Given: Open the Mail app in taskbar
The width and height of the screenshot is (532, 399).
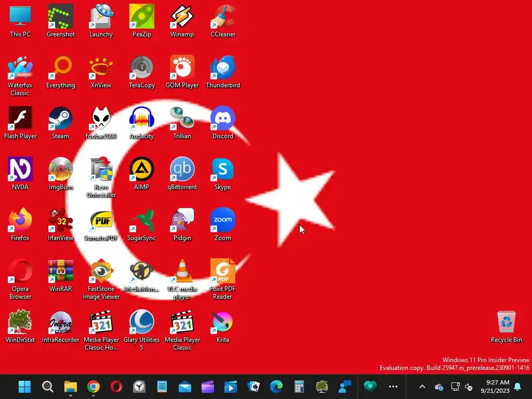Looking at the screenshot, I should 185,387.
